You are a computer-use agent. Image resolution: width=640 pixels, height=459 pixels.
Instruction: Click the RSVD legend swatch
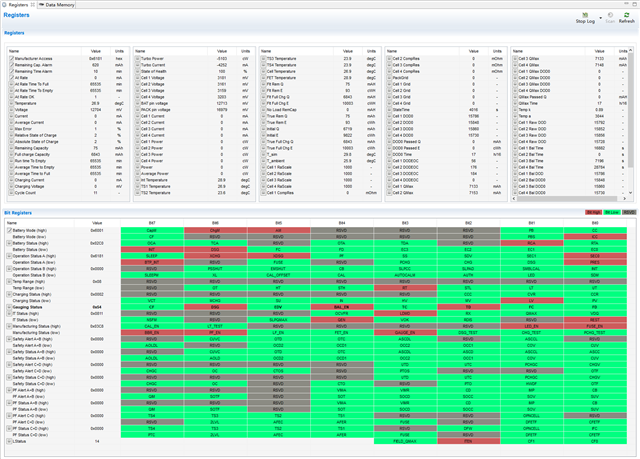pyautogui.click(x=629, y=213)
